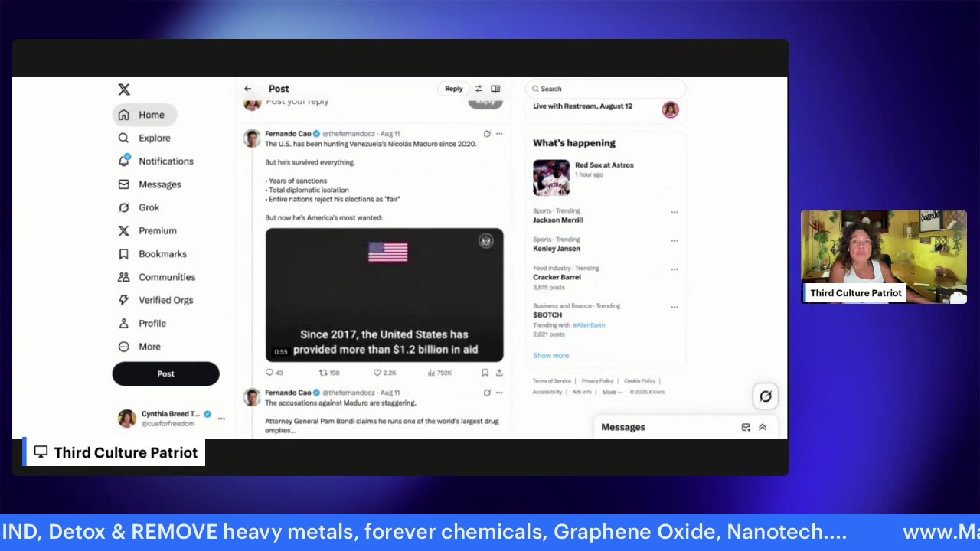Open Jackson Merrill trending topic
The image size is (980, 551).
tap(558, 220)
